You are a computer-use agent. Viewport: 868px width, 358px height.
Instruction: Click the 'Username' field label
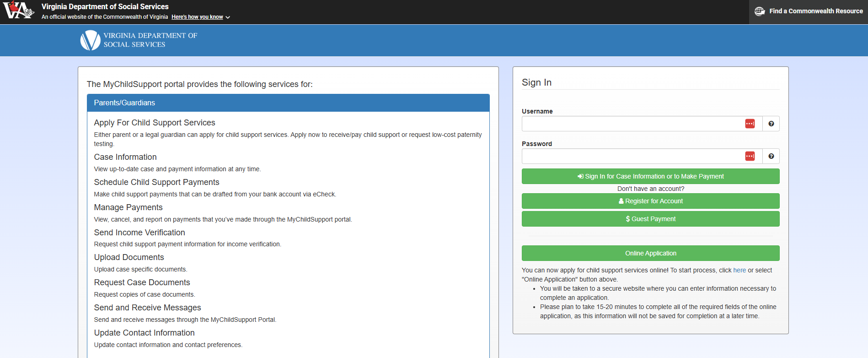pos(537,111)
